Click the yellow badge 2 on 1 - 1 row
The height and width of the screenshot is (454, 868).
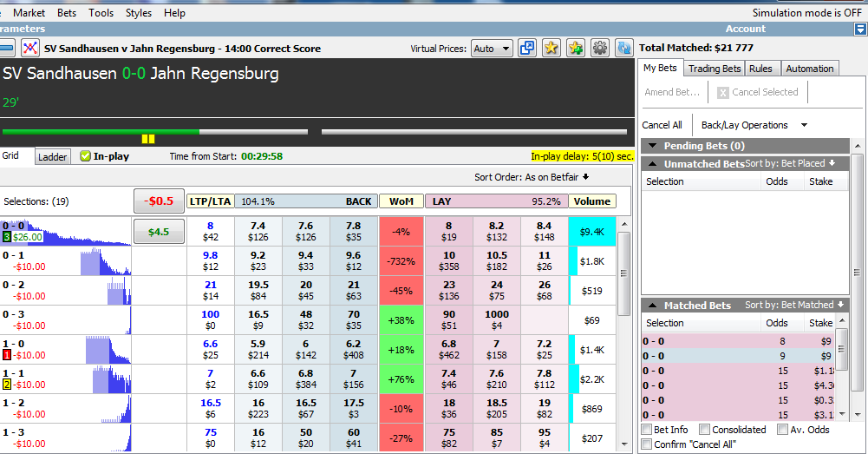click(x=7, y=385)
